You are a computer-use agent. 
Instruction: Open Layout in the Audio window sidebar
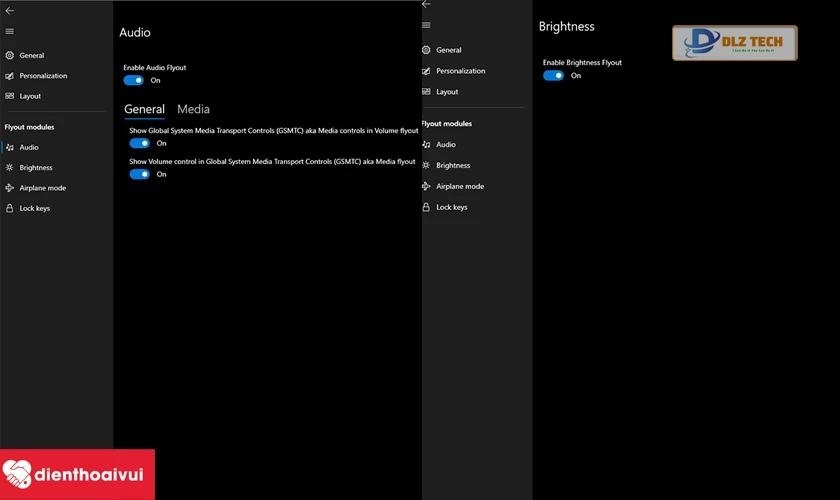tap(30, 96)
